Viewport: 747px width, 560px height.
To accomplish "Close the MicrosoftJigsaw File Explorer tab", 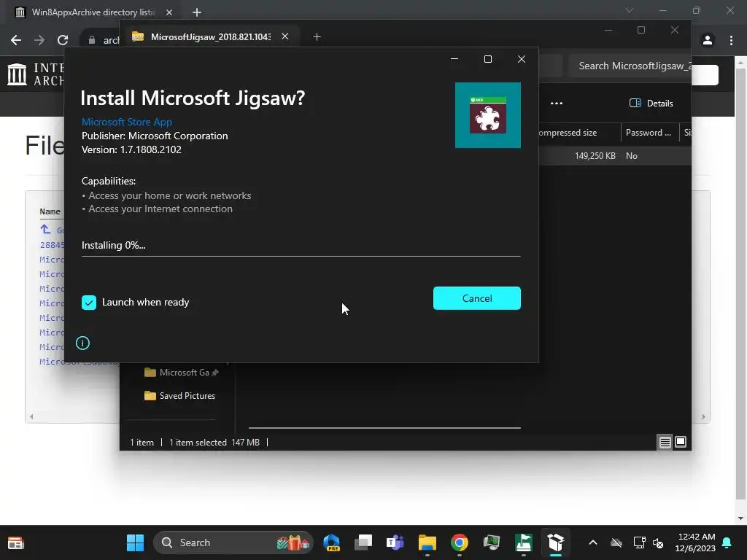I will tap(285, 36).
